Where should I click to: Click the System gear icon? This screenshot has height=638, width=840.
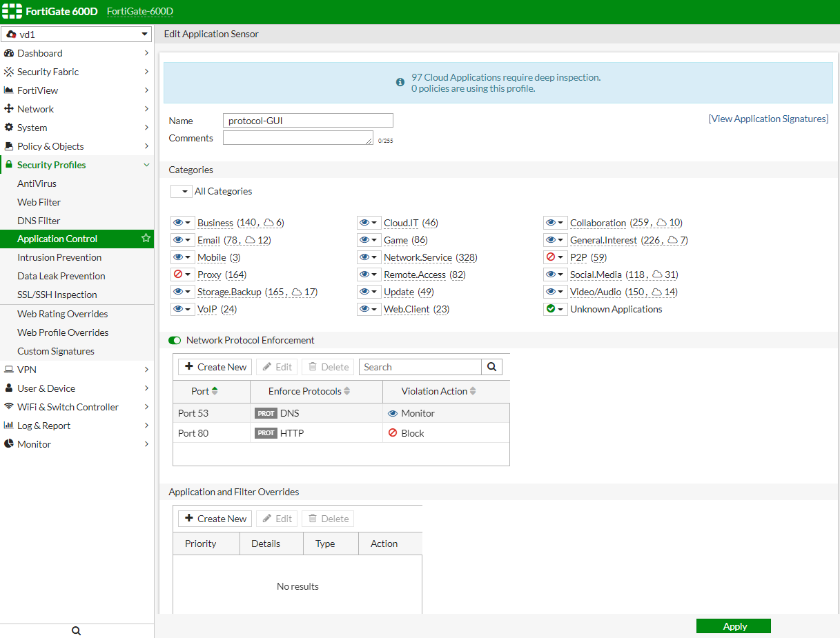9,128
